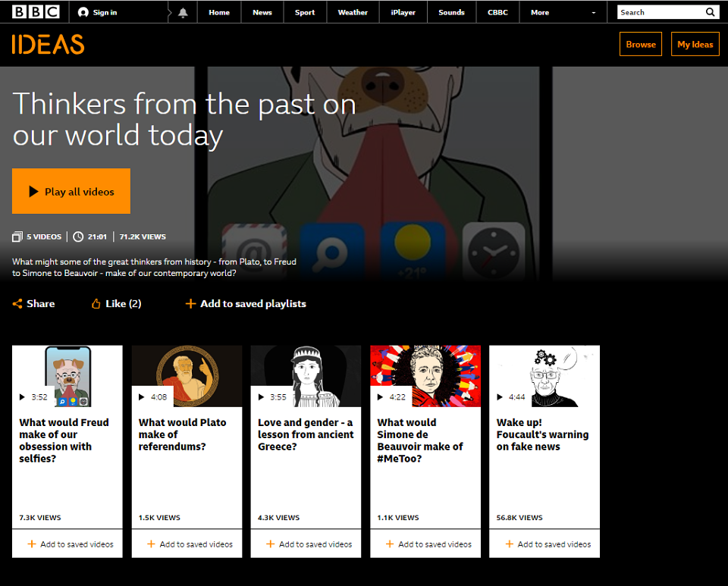Open the My Ideas button

click(695, 45)
